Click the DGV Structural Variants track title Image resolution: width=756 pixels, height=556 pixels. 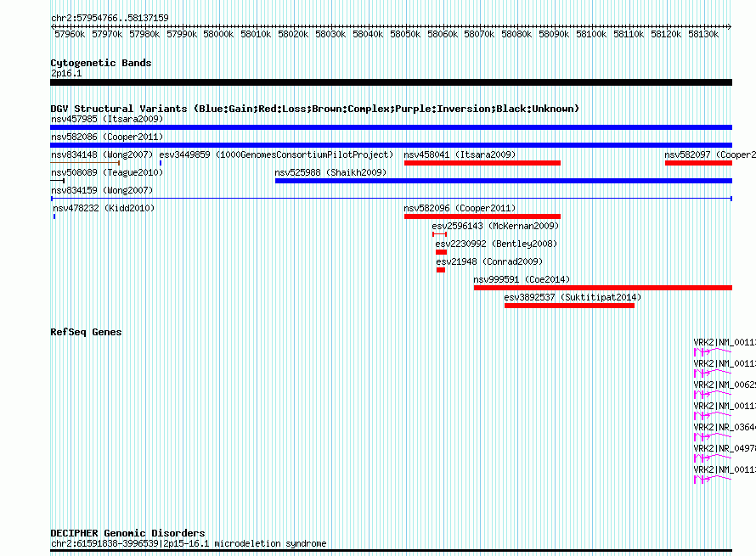pos(315,109)
